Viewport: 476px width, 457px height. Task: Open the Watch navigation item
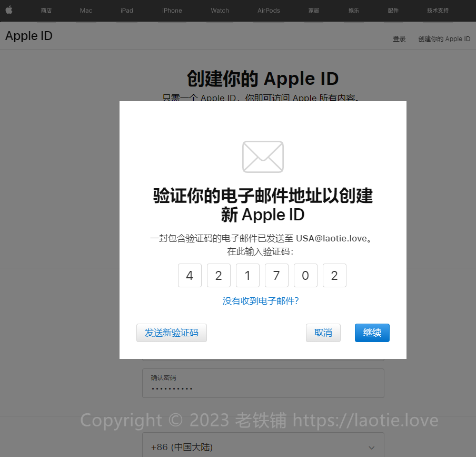(x=220, y=11)
